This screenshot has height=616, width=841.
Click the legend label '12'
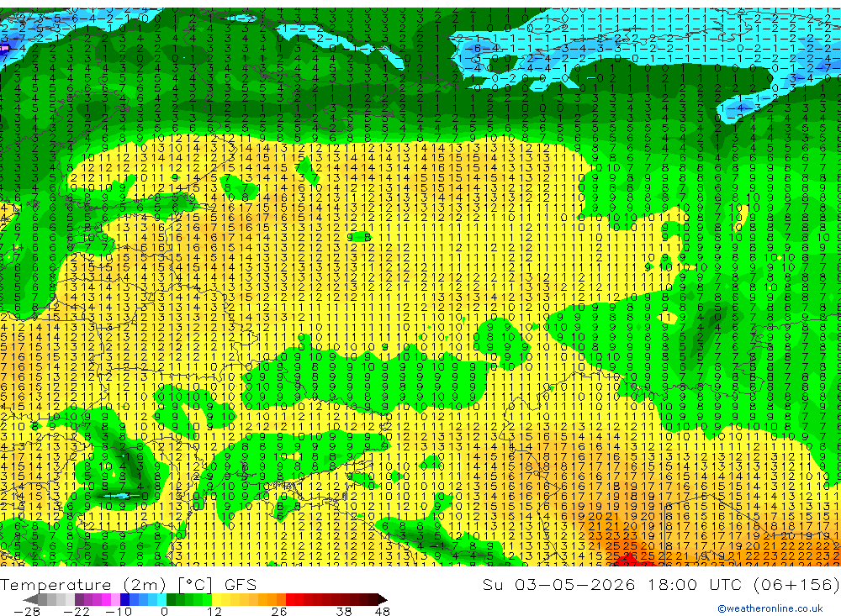click(x=214, y=612)
